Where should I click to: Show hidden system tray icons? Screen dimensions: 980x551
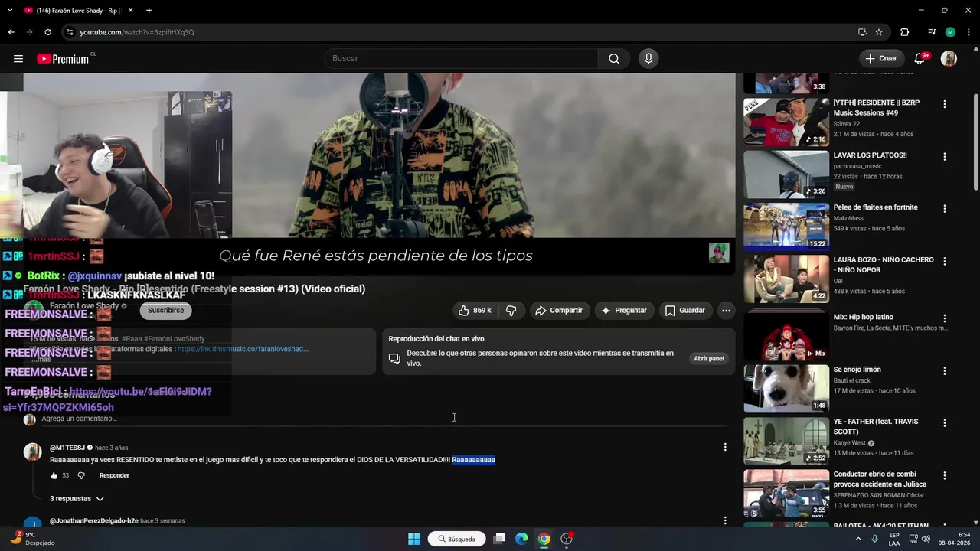point(857,539)
